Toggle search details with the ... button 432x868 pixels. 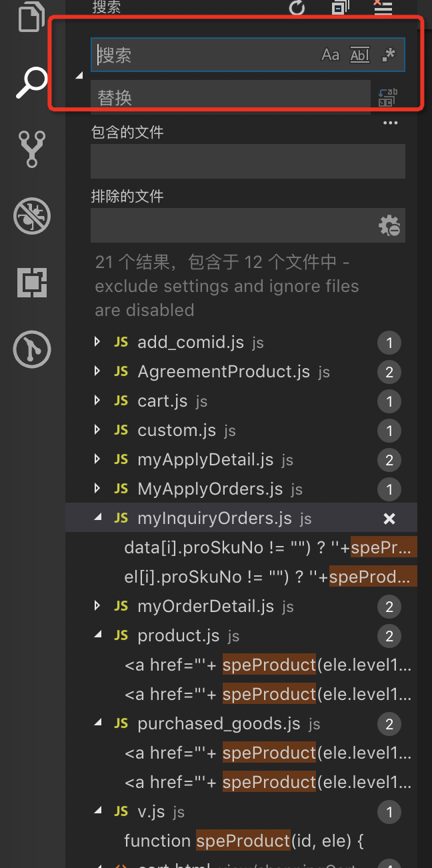tap(390, 122)
